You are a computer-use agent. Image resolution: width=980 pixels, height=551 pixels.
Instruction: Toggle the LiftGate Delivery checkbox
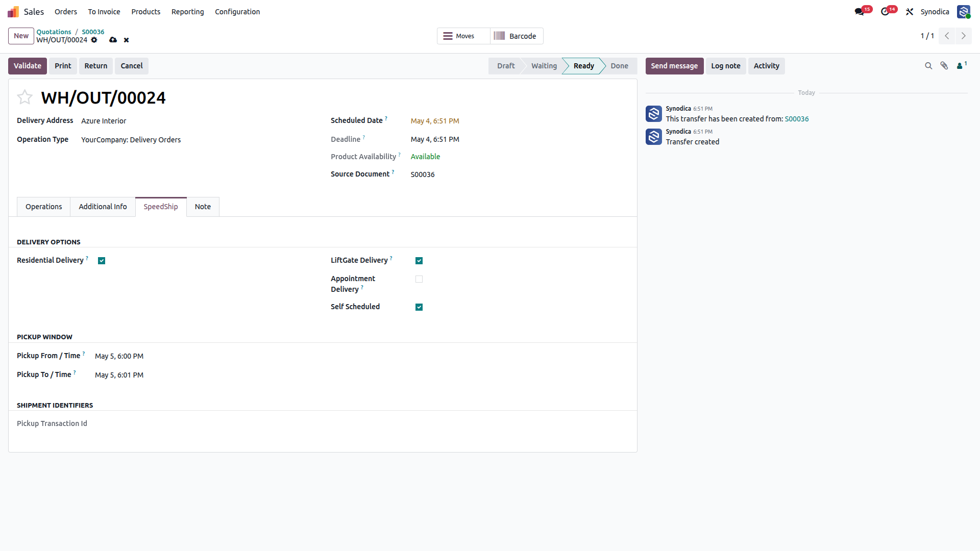tap(419, 261)
